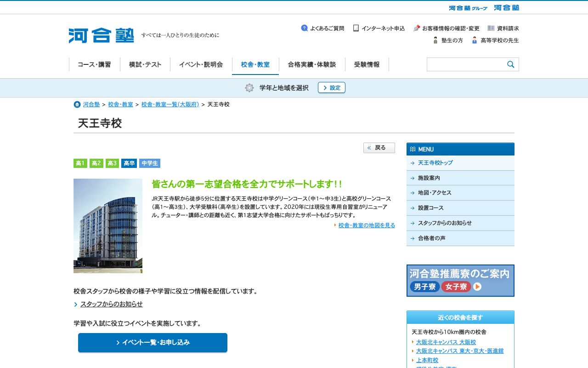Click the 天王寺校 building photo
This screenshot has width=588, height=368.
[108, 226]
